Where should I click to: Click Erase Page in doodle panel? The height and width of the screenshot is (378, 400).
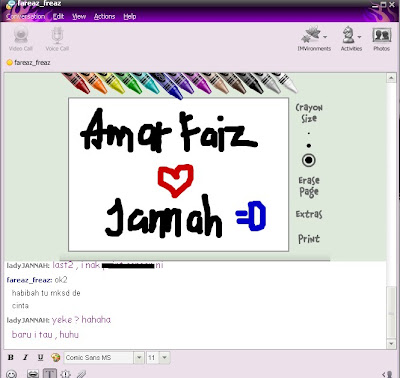point(309,186)
